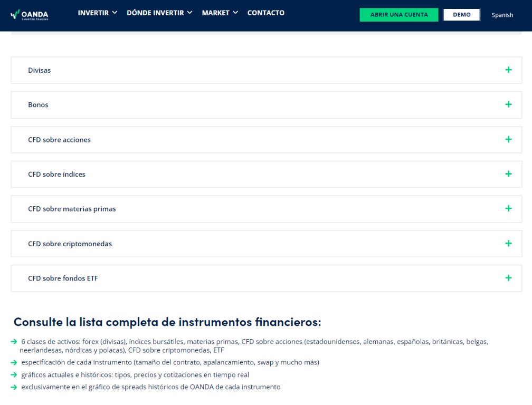Click the plus icon for CFD sobre índices

[x=508, y=173]
